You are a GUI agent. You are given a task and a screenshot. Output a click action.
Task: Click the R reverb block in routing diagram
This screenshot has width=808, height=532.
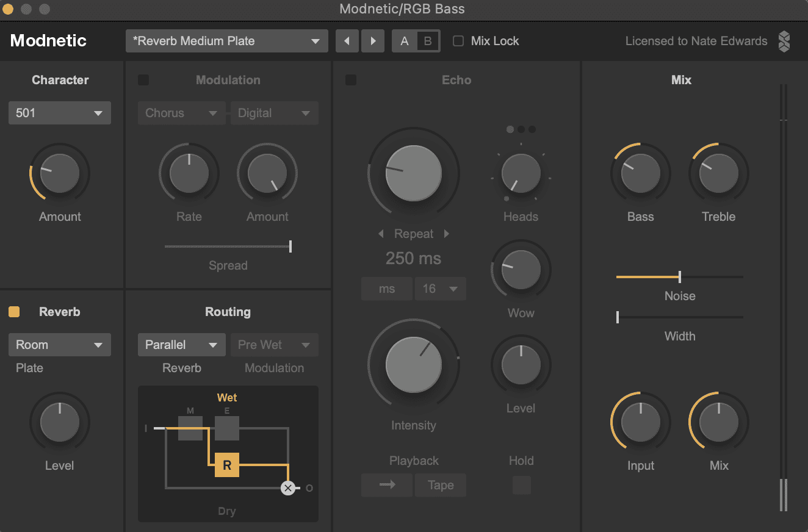click(227, 465)
